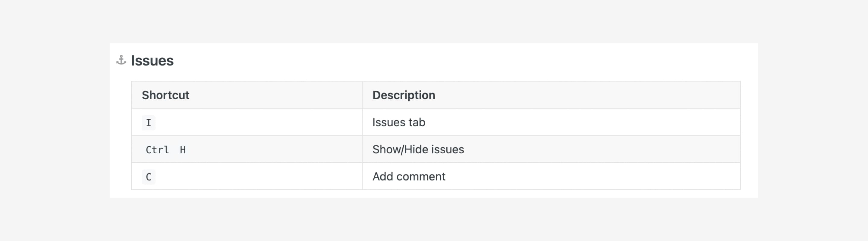This screenshot has height=241, width=868.
Task: Click the I shortcut key badge
Action: click(x=149, y=123)
